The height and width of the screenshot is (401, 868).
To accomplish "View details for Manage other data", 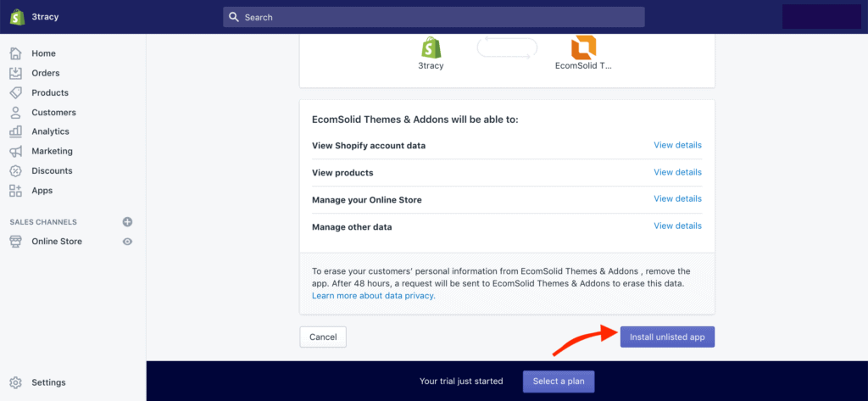I will coord(677,226).
